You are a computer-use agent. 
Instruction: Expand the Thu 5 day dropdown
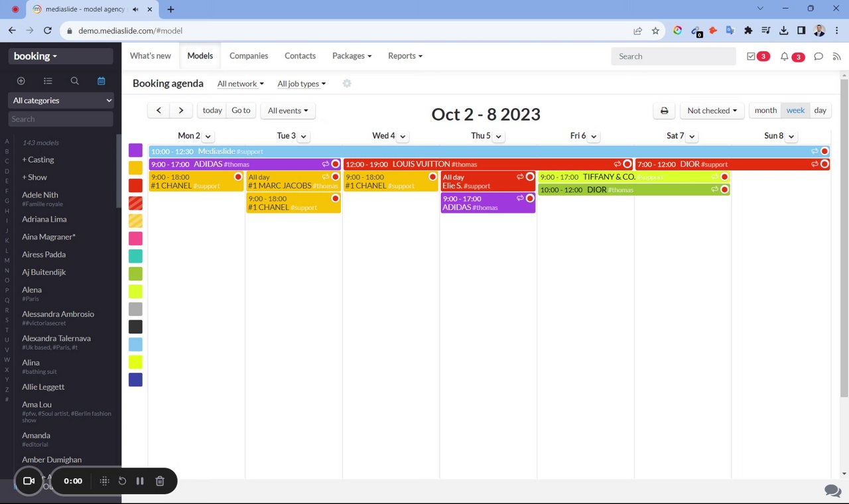tap(499, 136)
